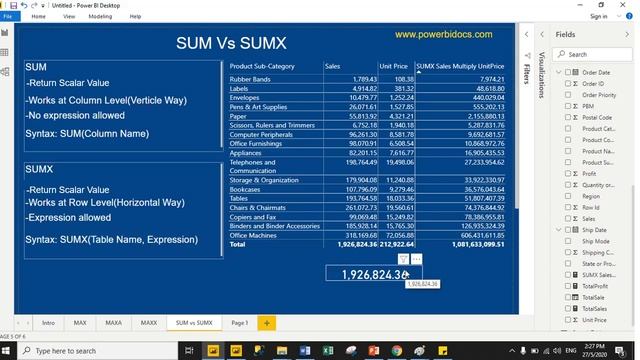Screen dimensions: 640x360
Task: Open File Explorer from taskbar
Action: coord(282,351)
